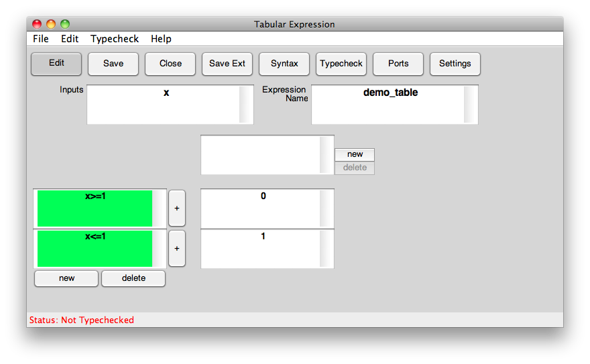The width and height of the screenshot is (590, 364).
Task: Open the Typecheck menu
Action: tap(115, 39)
